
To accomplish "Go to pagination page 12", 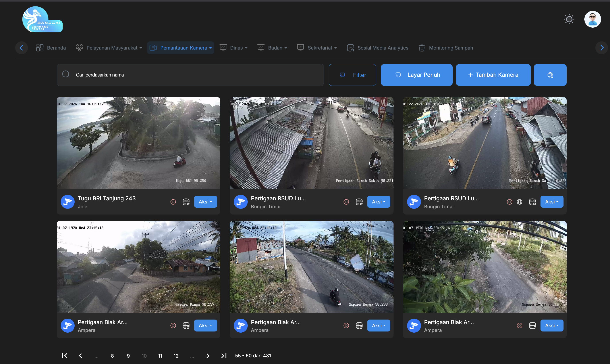I will 176,356.
